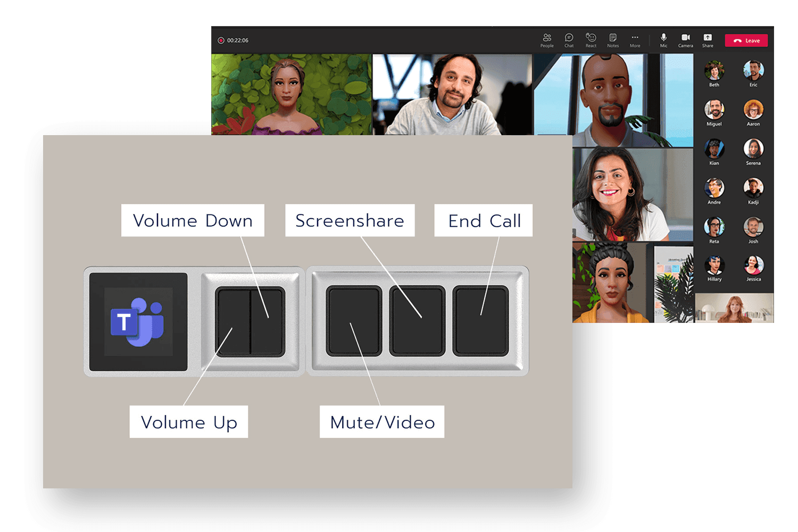Screen dimensions: 798x532
Task: Select Reta's participant avatar
Action: 714,227
